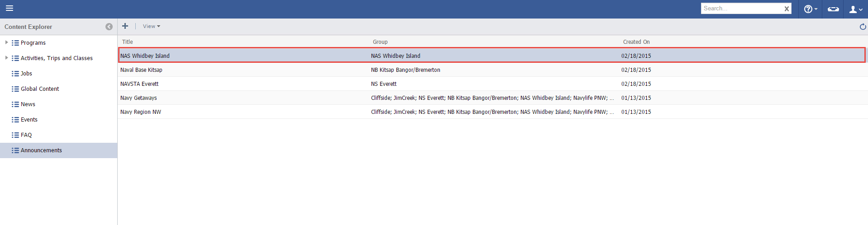The image size is (868, 225).
Task: Expand Activities, Trips and Classes node
Action: pos(6,58)
